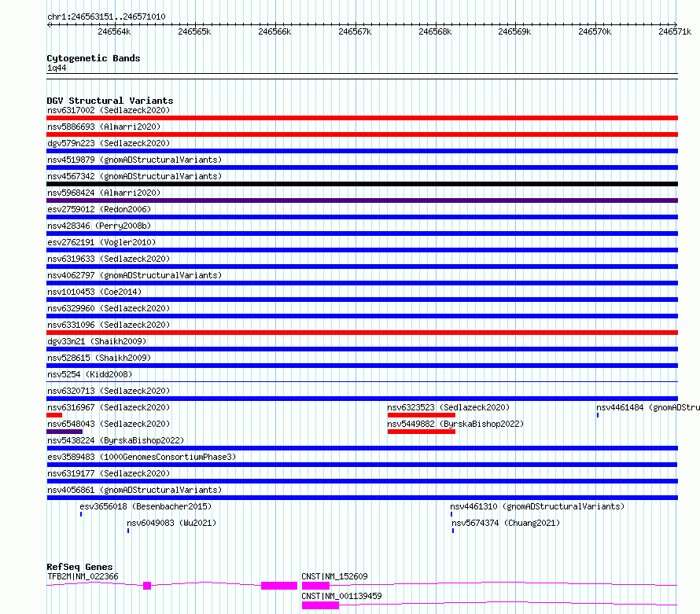Select nsv5674374 (Chuang2021) label

click(x=506, y=523)
